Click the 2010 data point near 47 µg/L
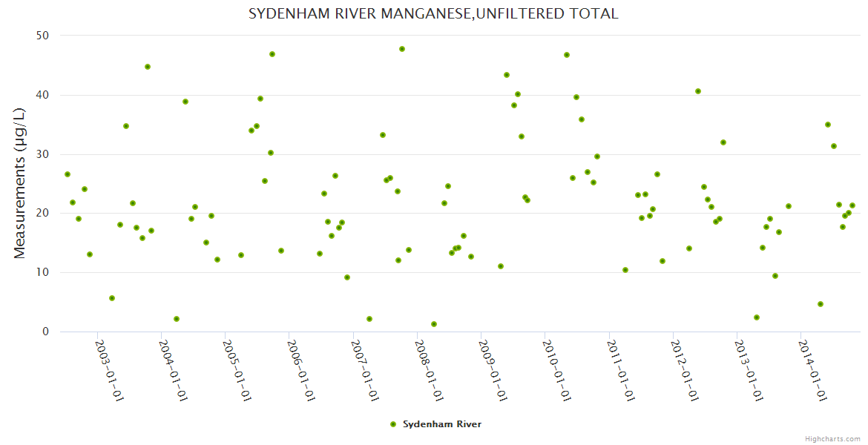868x445 pixels. point(567,55)
